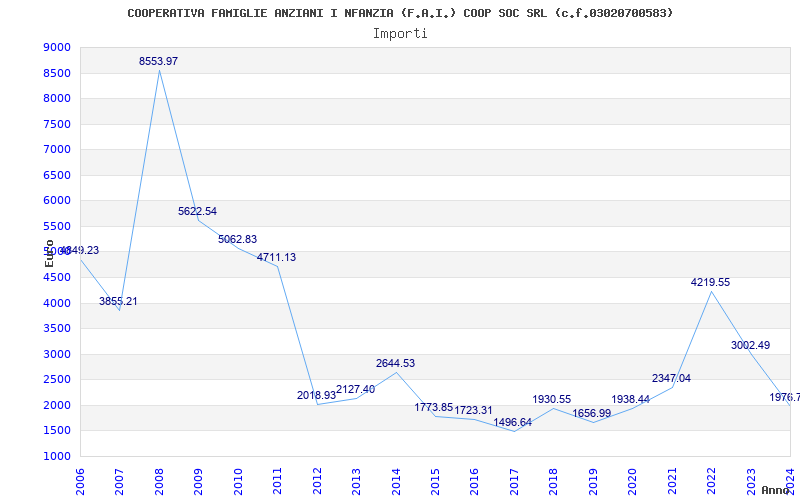Click the Importi chart subtitle

400,34
